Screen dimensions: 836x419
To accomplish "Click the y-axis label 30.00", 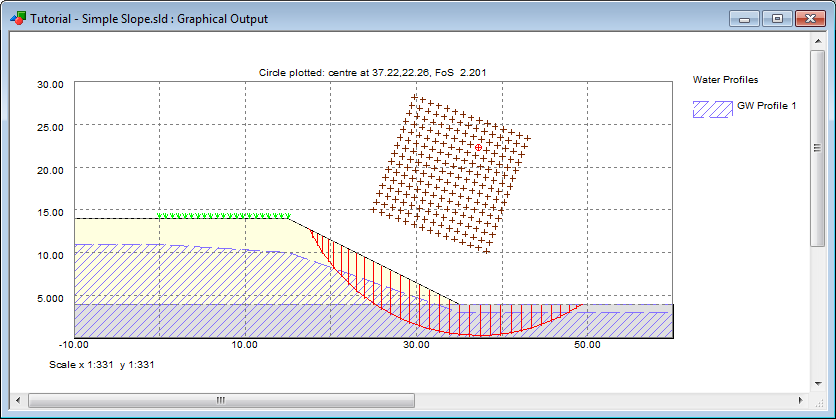I will pyautogui.click(x=50, y=84).
